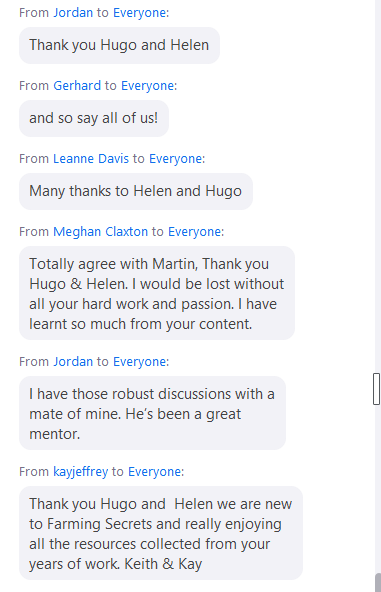The image size is (381, 592).
Task: Click sender name Jordan in first message
Action: [x=73, y=12]
